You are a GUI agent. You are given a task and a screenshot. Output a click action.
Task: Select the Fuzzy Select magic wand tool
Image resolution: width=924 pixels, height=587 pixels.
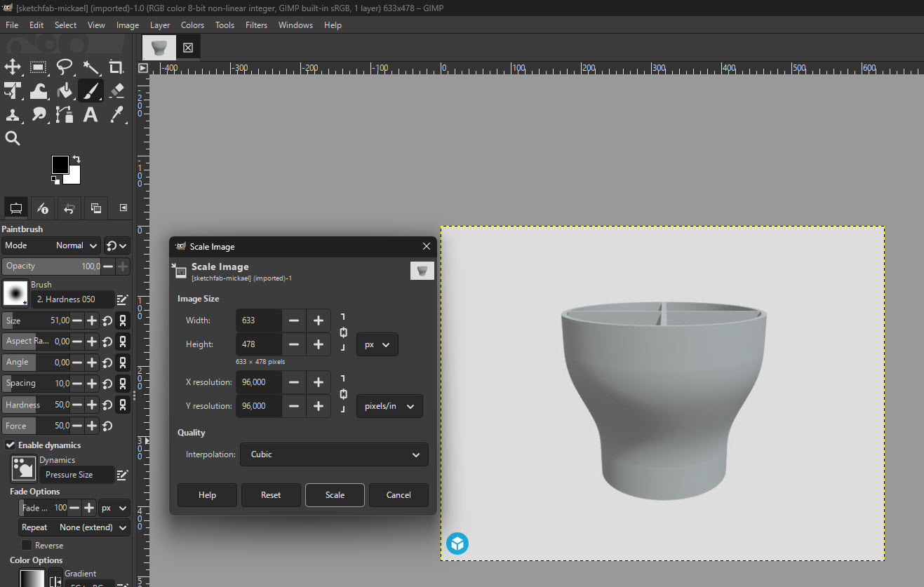pos(91,67)
